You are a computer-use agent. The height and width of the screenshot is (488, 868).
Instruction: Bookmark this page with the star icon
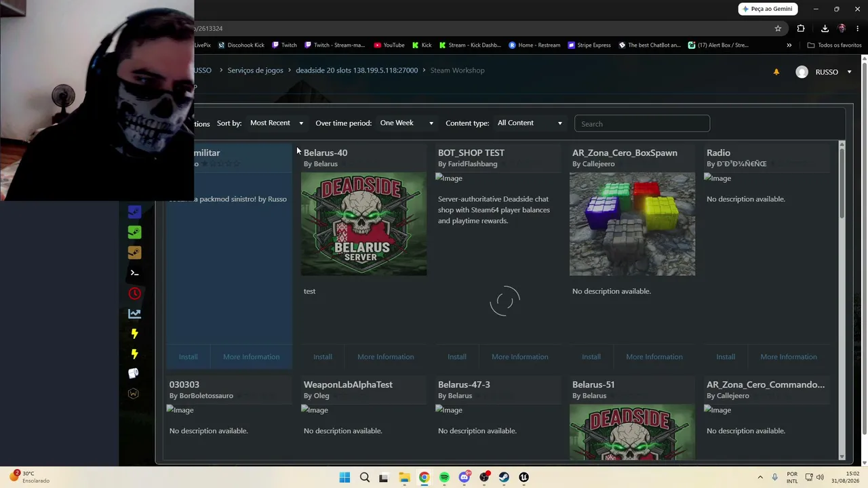[778, 28]
